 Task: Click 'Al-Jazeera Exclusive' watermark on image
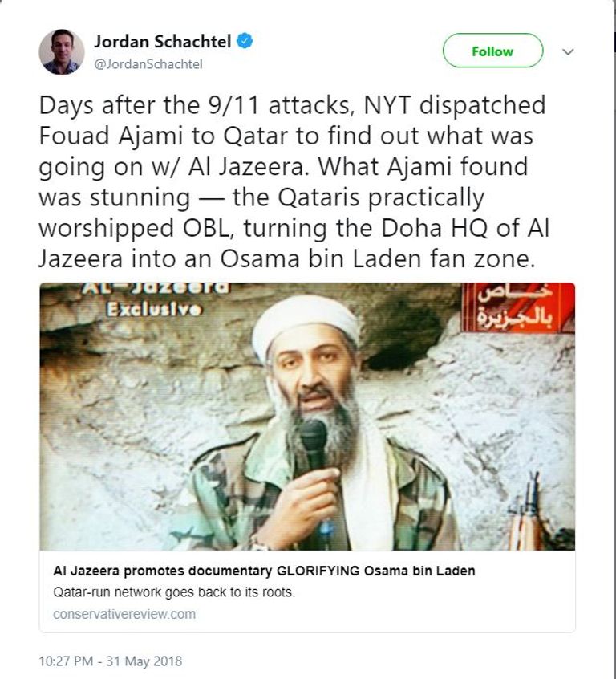point(155,300)
